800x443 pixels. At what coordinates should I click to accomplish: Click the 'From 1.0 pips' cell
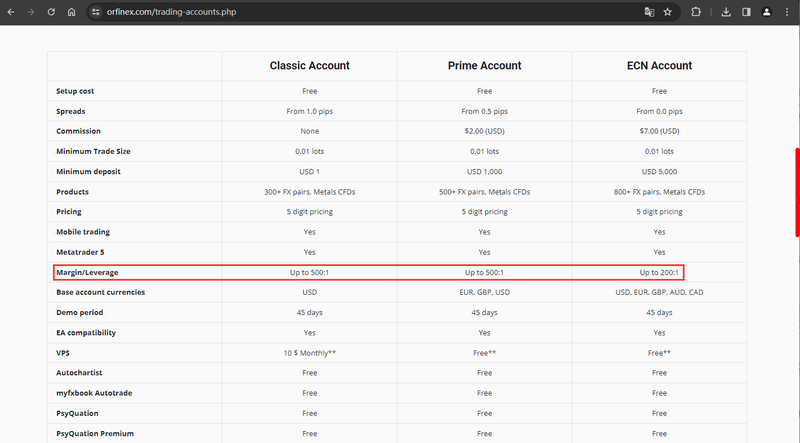[x=310, y=111]
